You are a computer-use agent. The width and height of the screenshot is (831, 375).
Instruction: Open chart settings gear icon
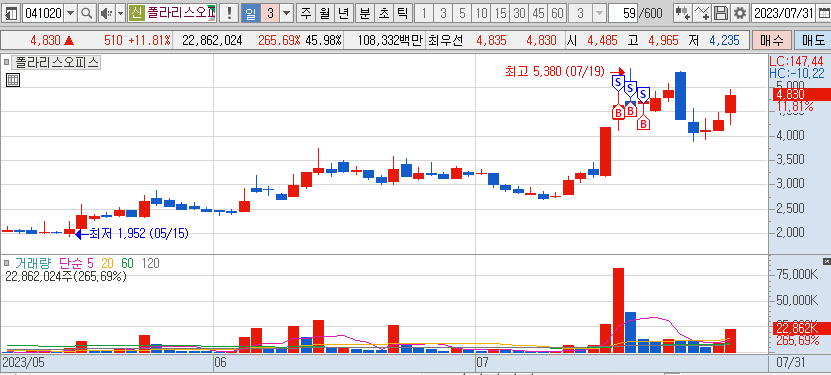[739, 13]
